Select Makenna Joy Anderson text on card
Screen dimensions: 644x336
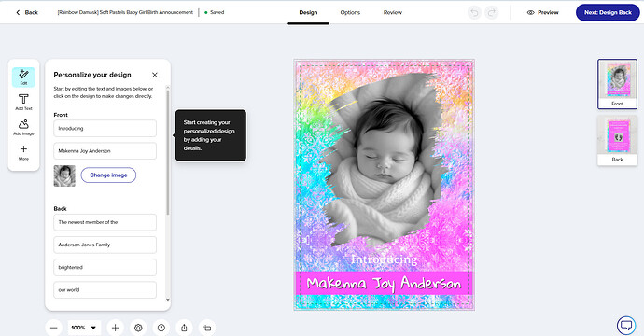384,284
